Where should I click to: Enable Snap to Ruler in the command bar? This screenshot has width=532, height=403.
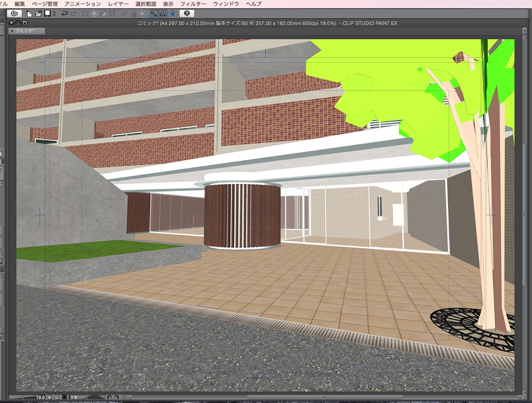[154, 14]
